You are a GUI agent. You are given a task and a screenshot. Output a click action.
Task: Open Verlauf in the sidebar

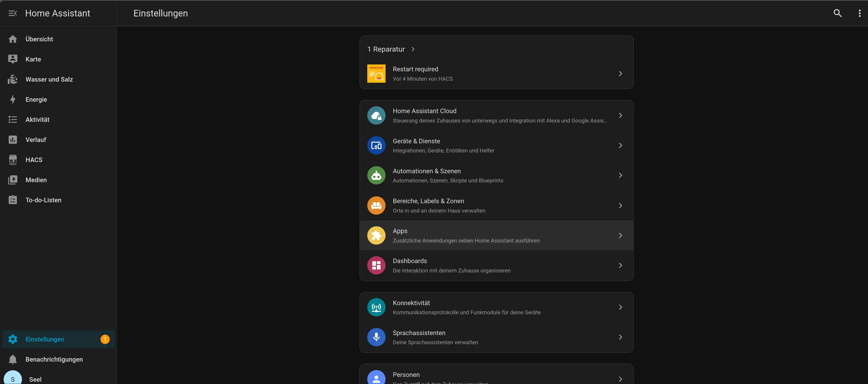click(58, 140)
